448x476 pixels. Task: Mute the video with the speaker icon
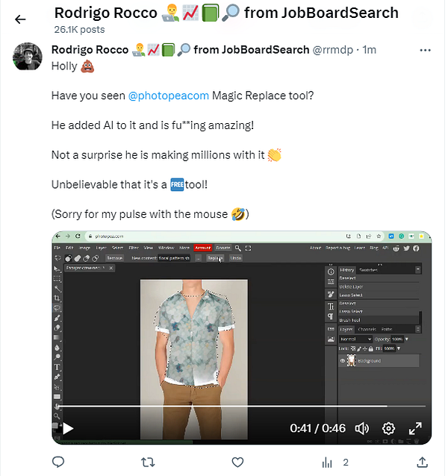pos(362,428)
